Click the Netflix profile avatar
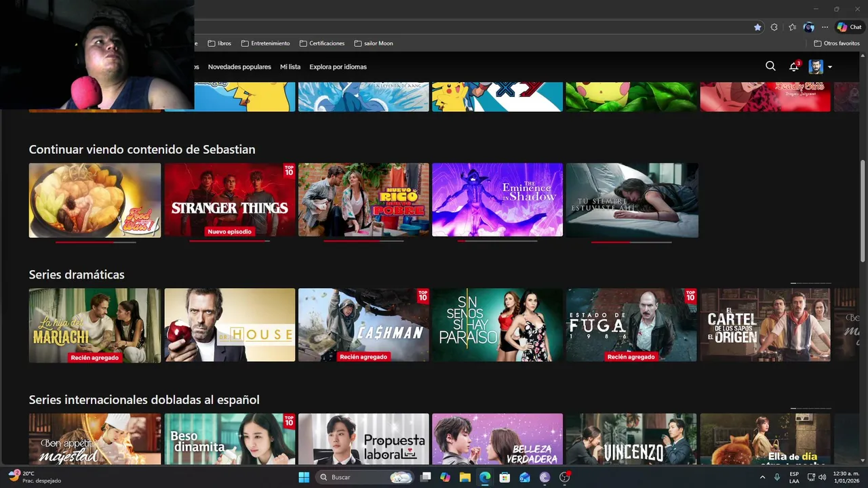Image resolution: width=868 pixels, height=488 pixels. [x=816, y=66]
